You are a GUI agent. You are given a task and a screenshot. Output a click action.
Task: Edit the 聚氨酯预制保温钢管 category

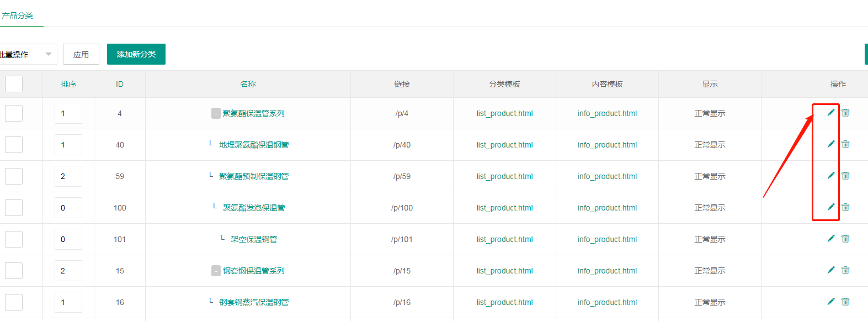pos(830,176)
